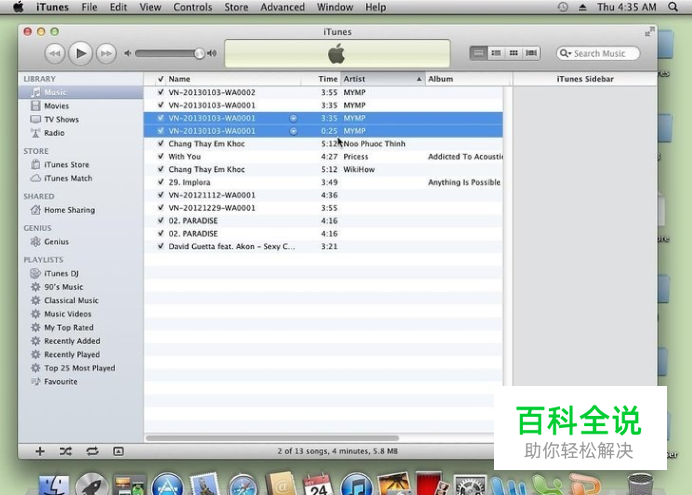Click the Ping arrow on 3:35 selected row

[x=293, y=118]
